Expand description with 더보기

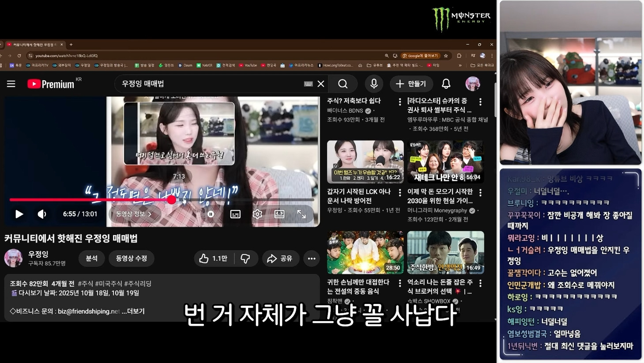136,311
